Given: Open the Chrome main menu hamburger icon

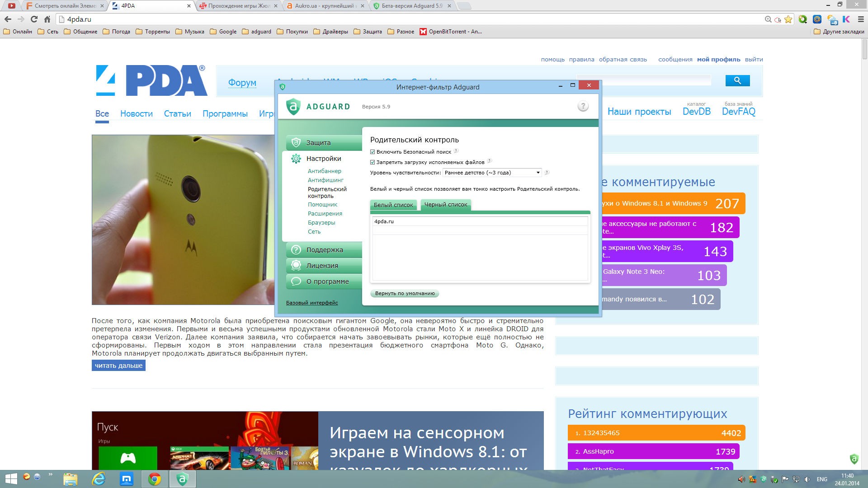Looking at the screenshot, I should (x=861, y=19).
